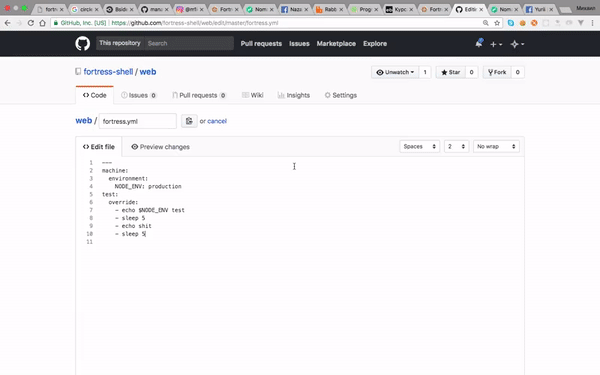
Task: View the stargazers count 0
Action: click(471, 72)
